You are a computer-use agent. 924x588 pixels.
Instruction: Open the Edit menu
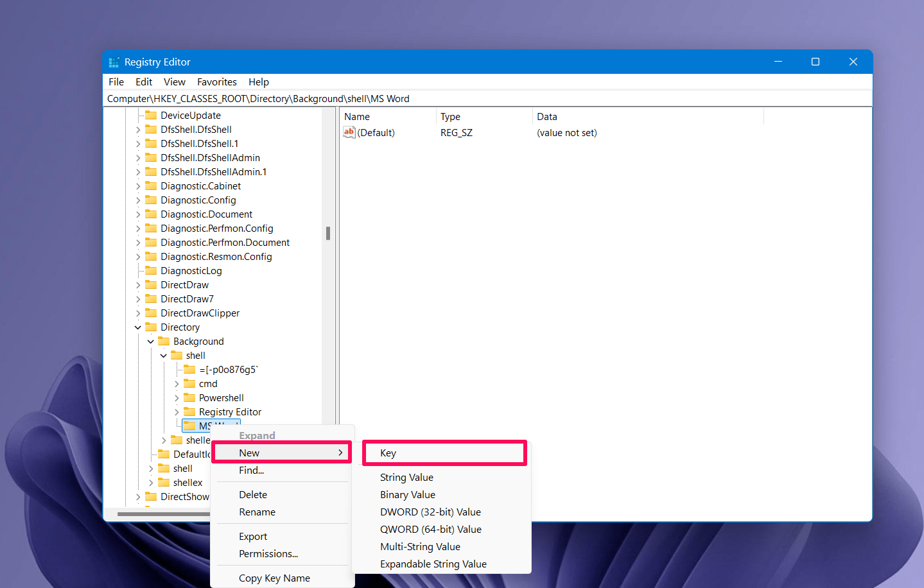(x=144, y=82)
